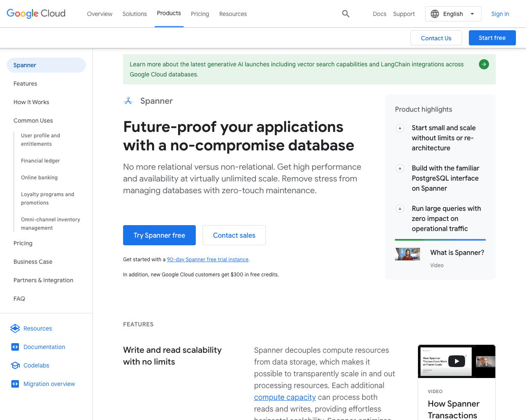Click the Google Cloud logo

(36, 13)
